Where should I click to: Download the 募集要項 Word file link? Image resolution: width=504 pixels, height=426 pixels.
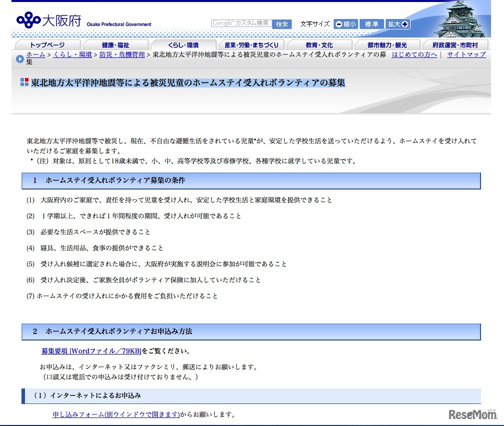91,351
